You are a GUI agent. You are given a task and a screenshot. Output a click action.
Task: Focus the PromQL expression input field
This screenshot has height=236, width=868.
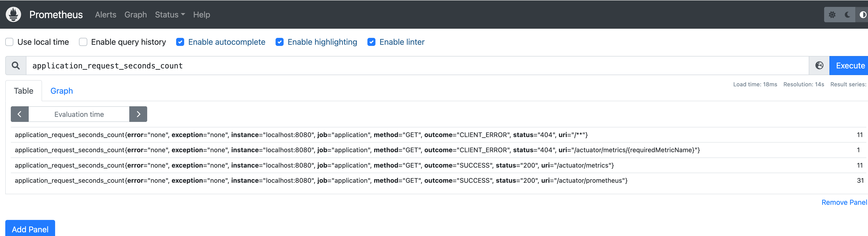pos(417,66)
